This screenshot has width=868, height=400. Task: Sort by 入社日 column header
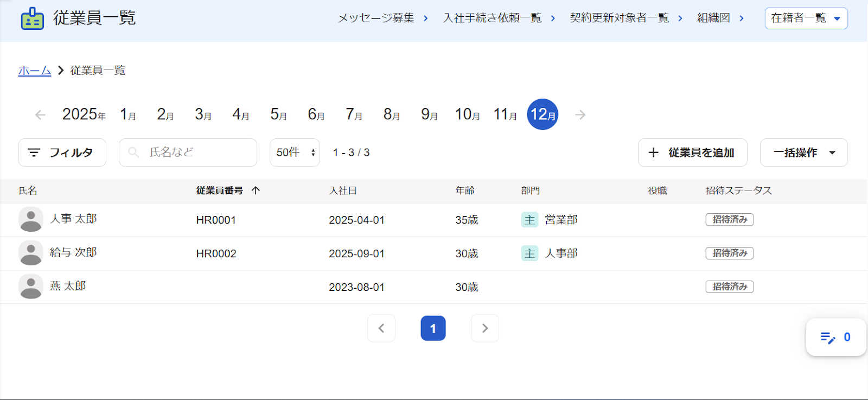click(x=343, y=191)
